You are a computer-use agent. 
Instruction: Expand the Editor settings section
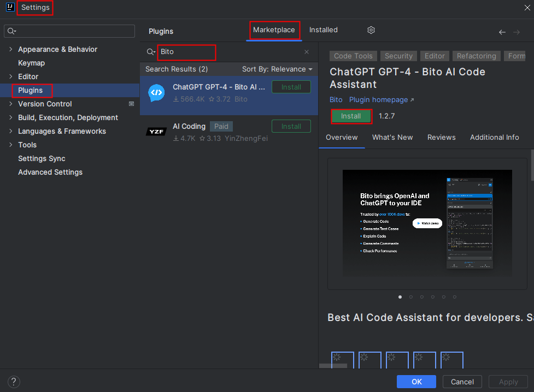pos(10,76)
